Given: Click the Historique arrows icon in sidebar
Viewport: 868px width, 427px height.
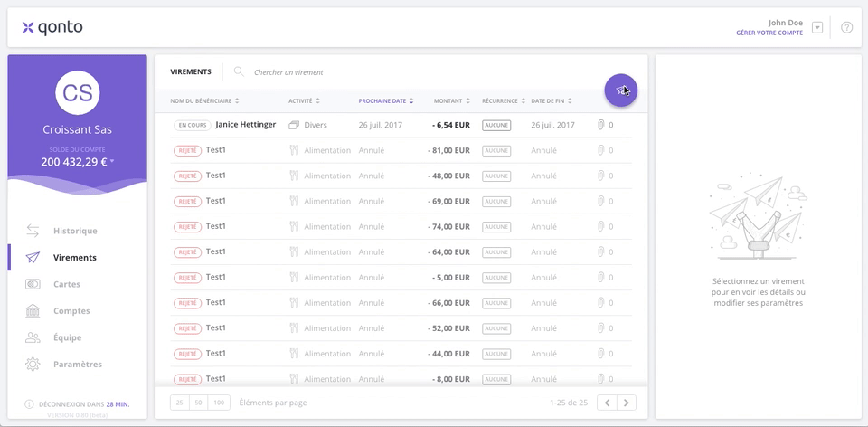Looking at the screenshot, I should click(33, 231).
